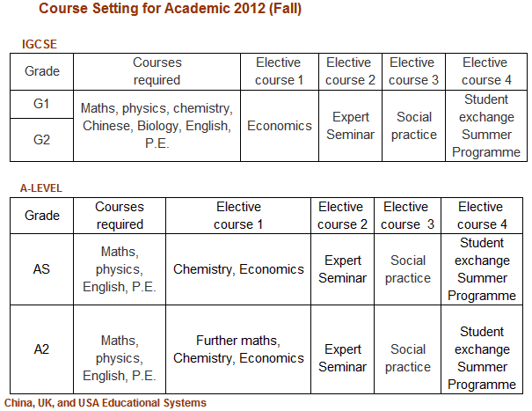
Task: Click Expert Seminar cell in A2 row
Action: 342,358
